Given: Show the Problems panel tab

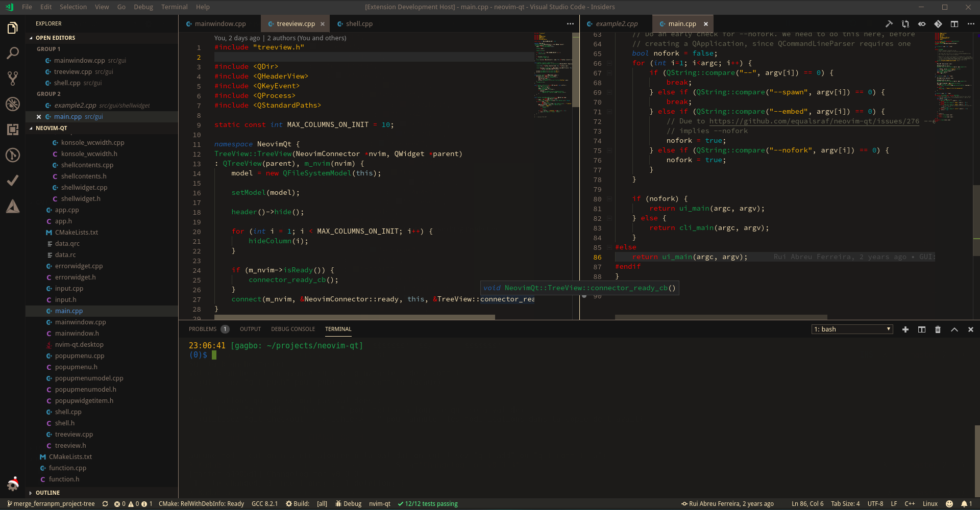Looking at the screenshot, I should pyautogui.click(x=209, y=329).
